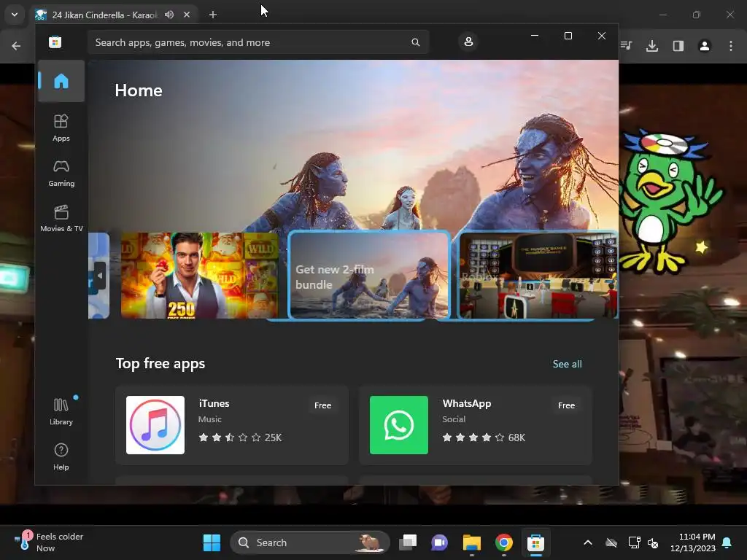Image resolution: width=747 pixels, height=560 pixels.
Task: Open Movies & TV section in sidebar
Action: (x=61, y=219)
